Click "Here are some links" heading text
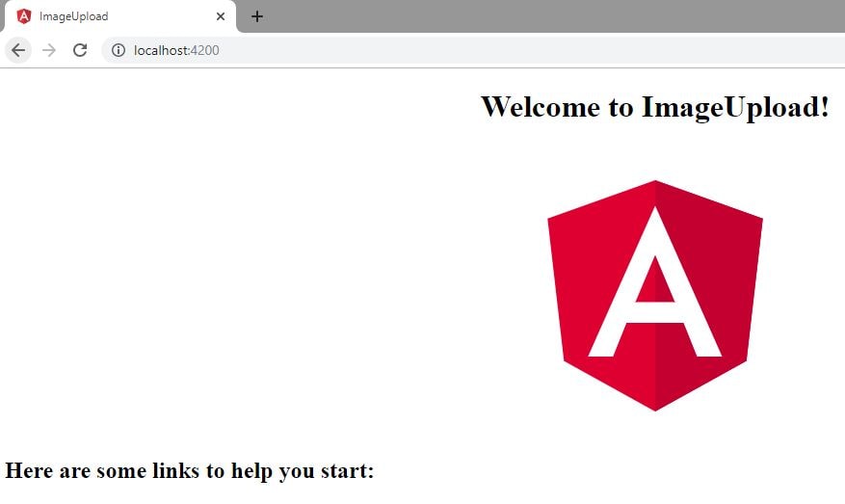The height and width of the screenshot is (504, 845). pyautogui.click(x=190, y=471)
